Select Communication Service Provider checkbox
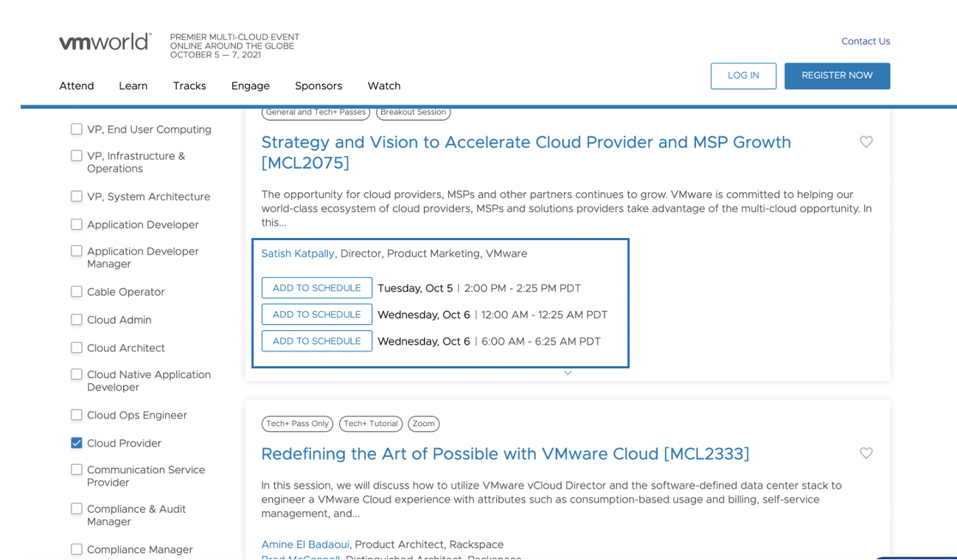Image resolution: width=957 pixels, height=560 pixels. click(x=77, y=469)
